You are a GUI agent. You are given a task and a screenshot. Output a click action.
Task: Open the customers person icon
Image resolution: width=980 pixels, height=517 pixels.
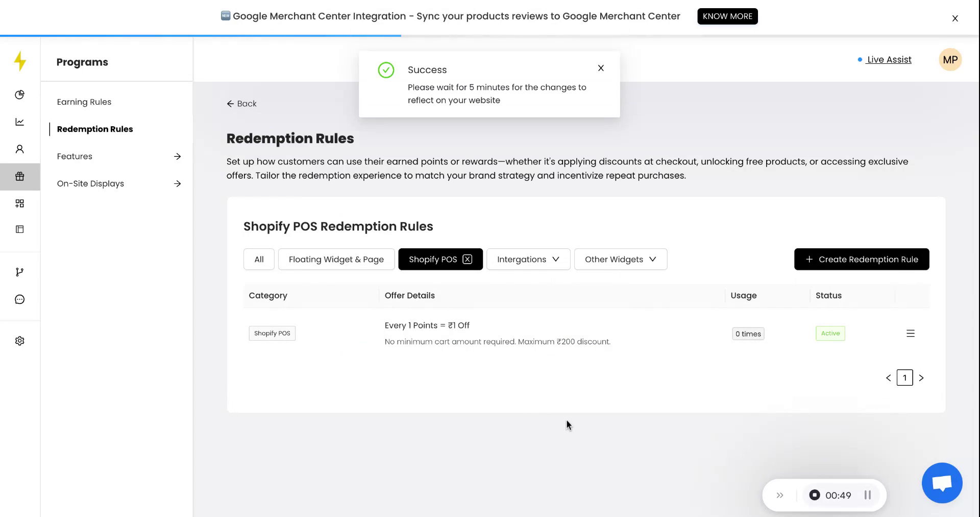[x=19, y=149]
